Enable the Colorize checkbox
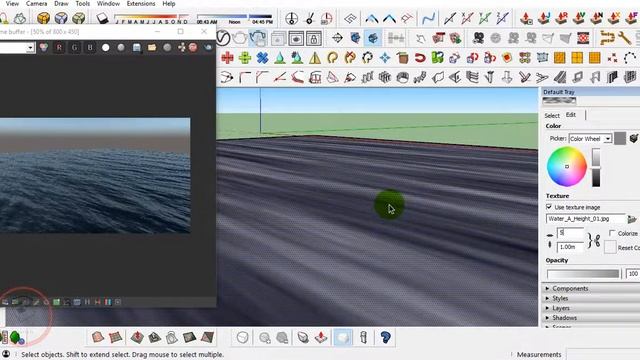Viewport: 640px width, 360px height. pyautogui.click(x=612, y=233)
